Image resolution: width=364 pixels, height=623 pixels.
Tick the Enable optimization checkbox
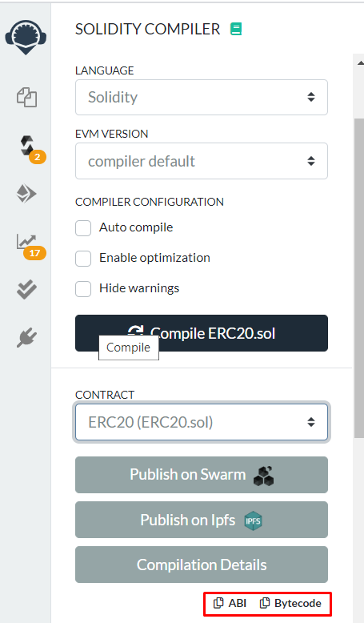tap(83, 259)
